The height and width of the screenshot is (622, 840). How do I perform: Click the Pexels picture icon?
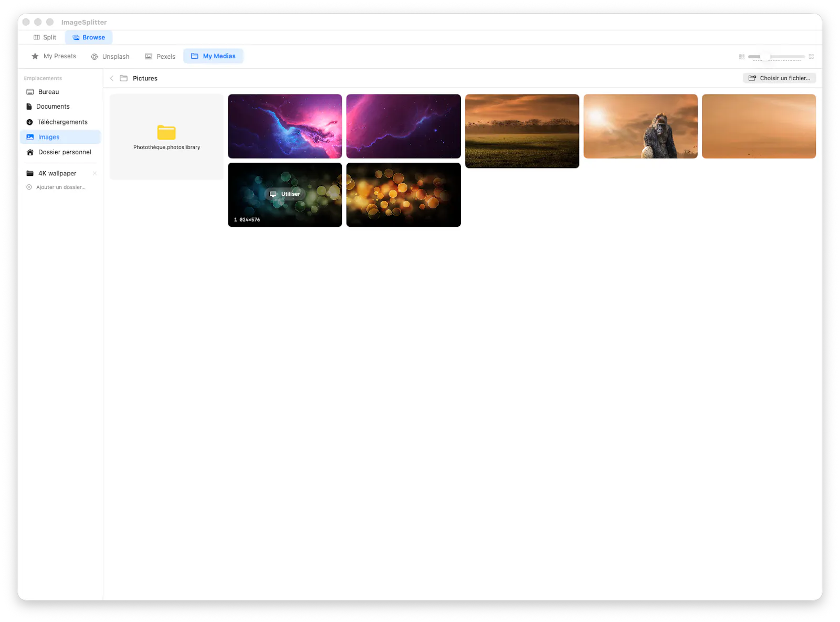[x=149, y=57]
